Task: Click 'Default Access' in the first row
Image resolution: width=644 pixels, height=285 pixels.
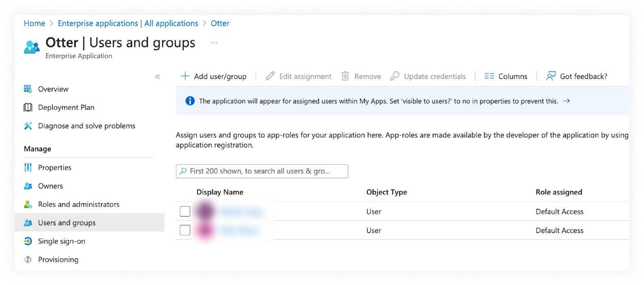Action: (x=559, y=212)
